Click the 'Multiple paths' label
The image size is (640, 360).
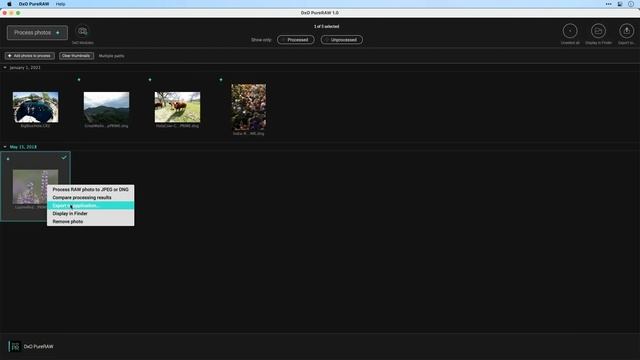pos(111,56)
